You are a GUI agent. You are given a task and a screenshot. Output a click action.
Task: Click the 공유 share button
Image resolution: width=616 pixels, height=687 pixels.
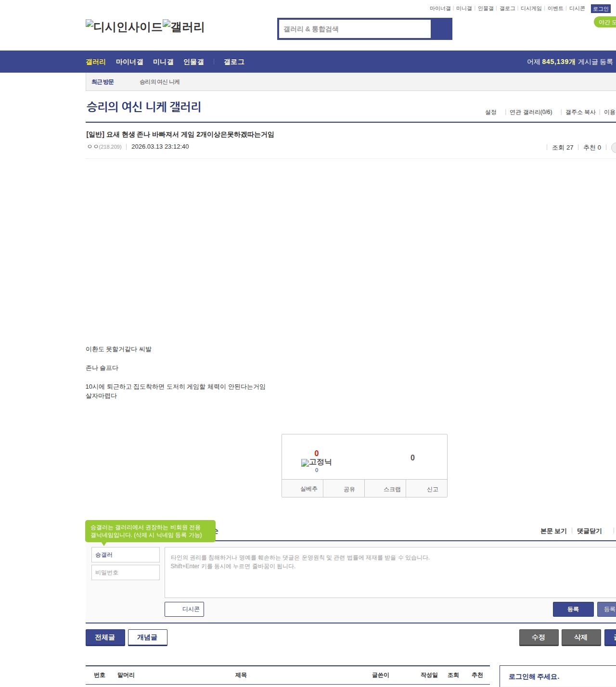coord(344,488)
